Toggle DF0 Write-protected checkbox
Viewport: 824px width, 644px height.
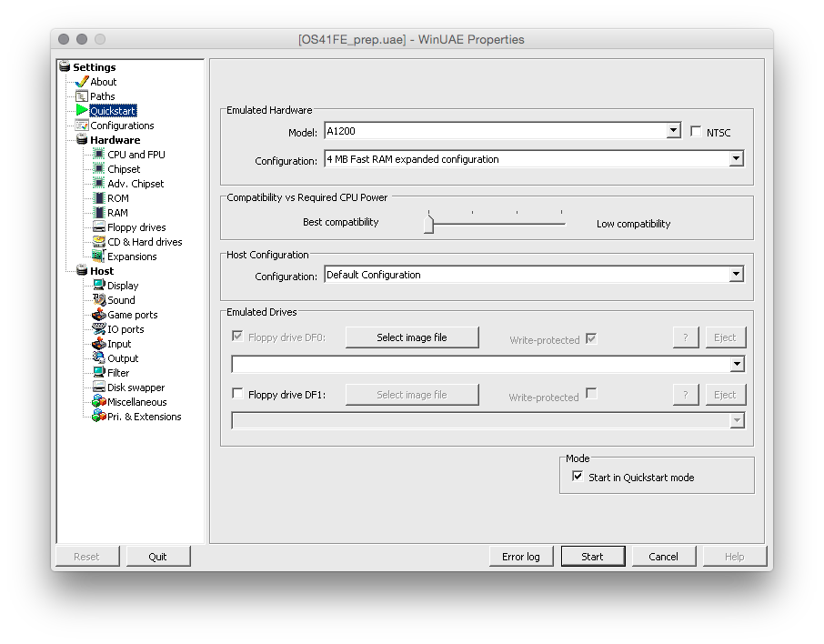[x=591, y=338]
